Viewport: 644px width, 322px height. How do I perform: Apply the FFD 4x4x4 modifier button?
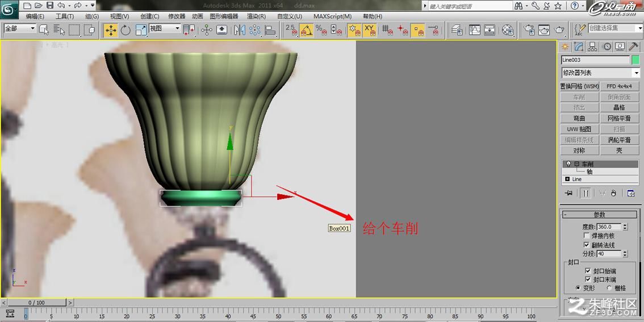(x=620, y=86)
